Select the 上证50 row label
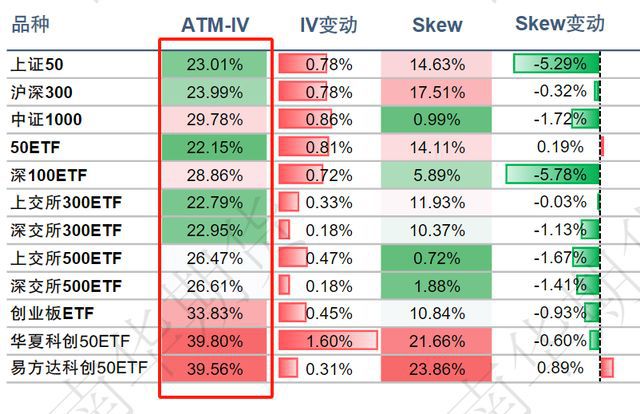Screen dimensions: 640x414 (36, 65)
